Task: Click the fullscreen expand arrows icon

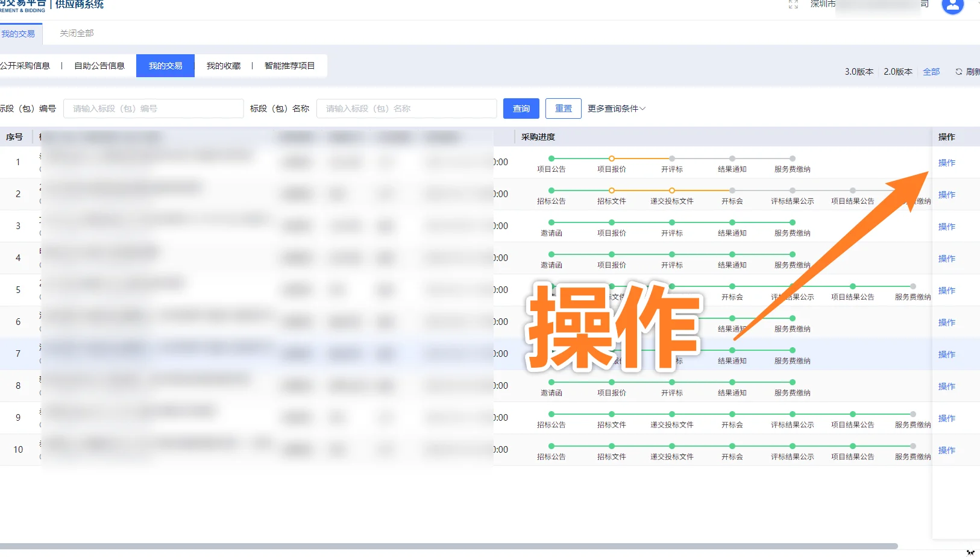Action: (x=793, y=5)
